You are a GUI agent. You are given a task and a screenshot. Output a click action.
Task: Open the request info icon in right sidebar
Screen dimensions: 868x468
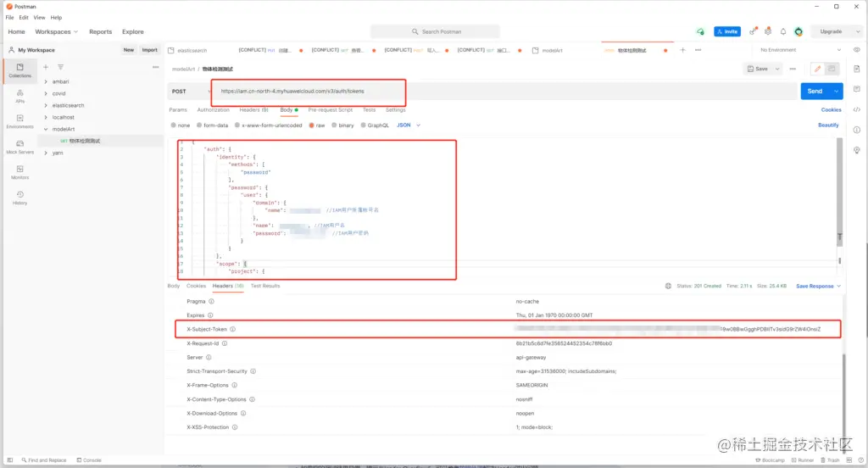pyautogui.click(x=857, y=131)
